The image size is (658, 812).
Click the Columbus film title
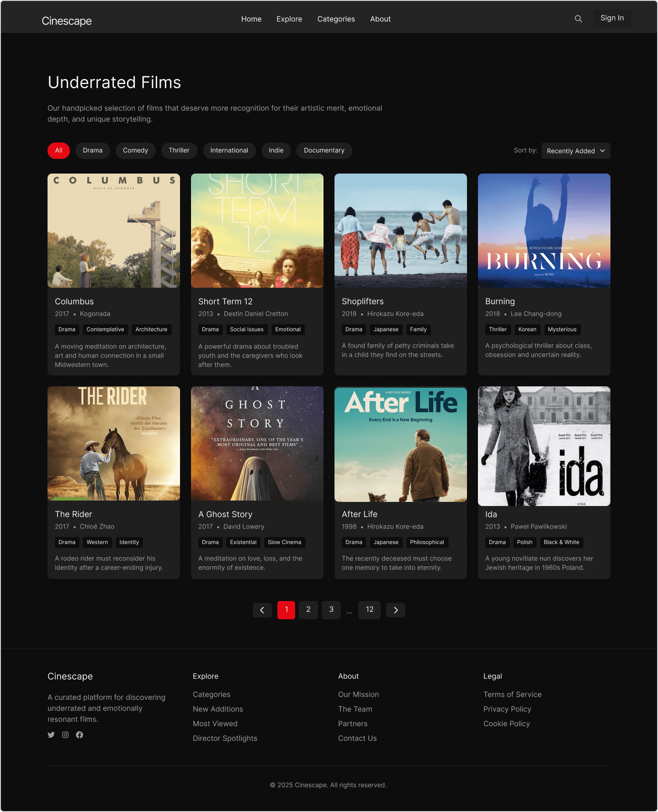click(74, 301)
